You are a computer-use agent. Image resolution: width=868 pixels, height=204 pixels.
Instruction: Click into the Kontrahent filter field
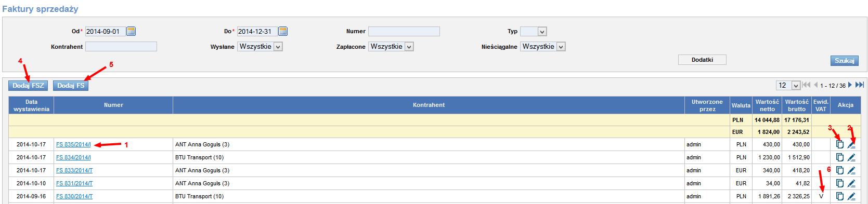click(121, 47)
